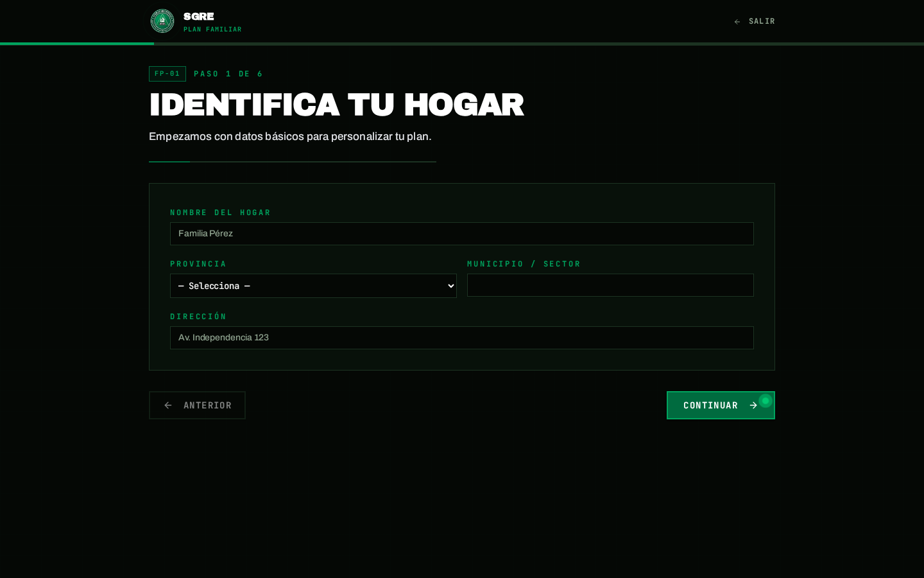Click the SALIR exit link
924x578 pixels.
pos(755,21)
